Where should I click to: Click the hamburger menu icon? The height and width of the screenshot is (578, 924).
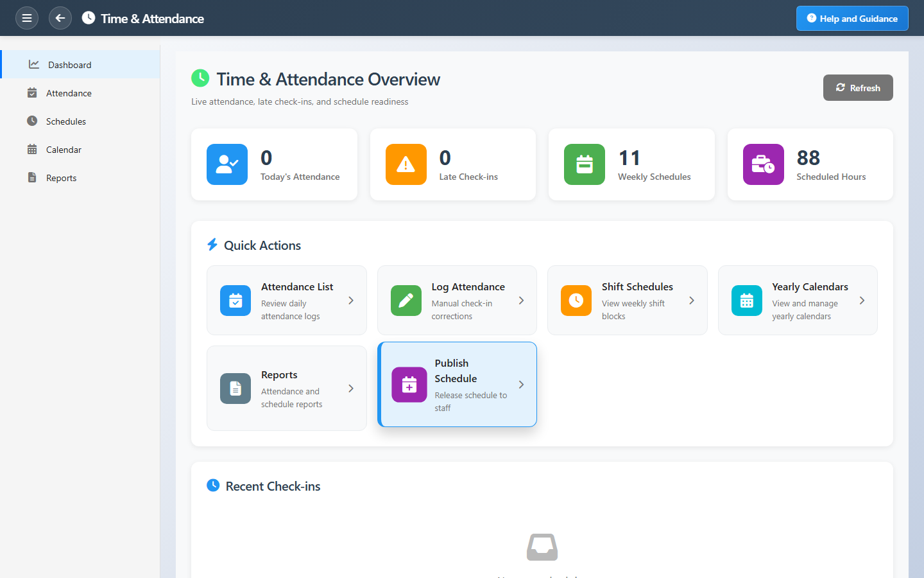(x=27, y=18)
